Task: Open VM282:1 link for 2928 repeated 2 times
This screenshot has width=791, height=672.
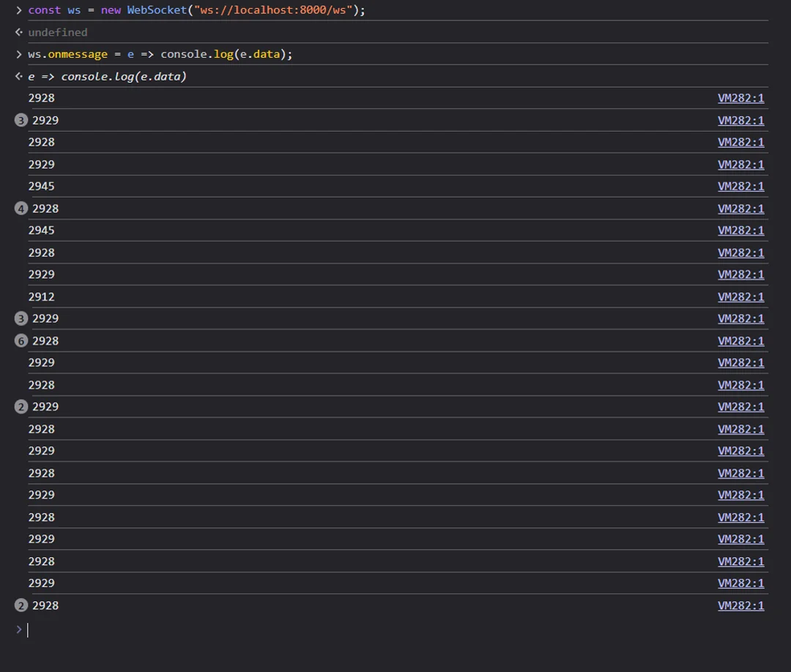Action: coord(740,605)
